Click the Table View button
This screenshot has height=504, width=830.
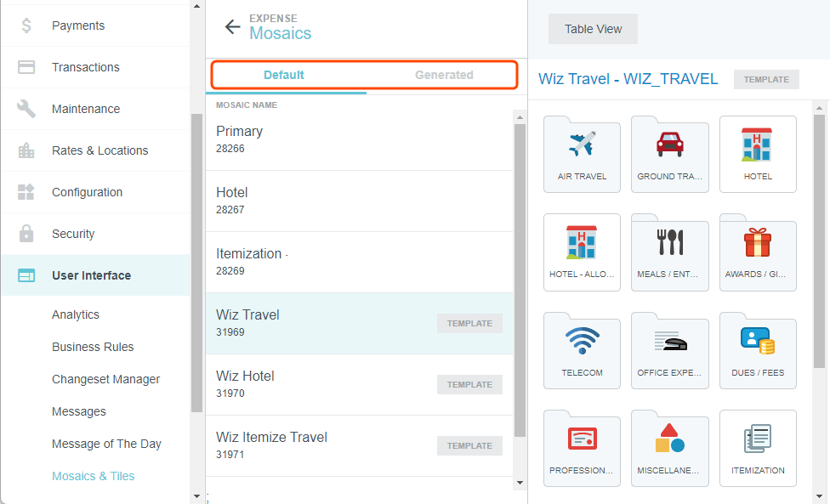(x=593, y=29)
